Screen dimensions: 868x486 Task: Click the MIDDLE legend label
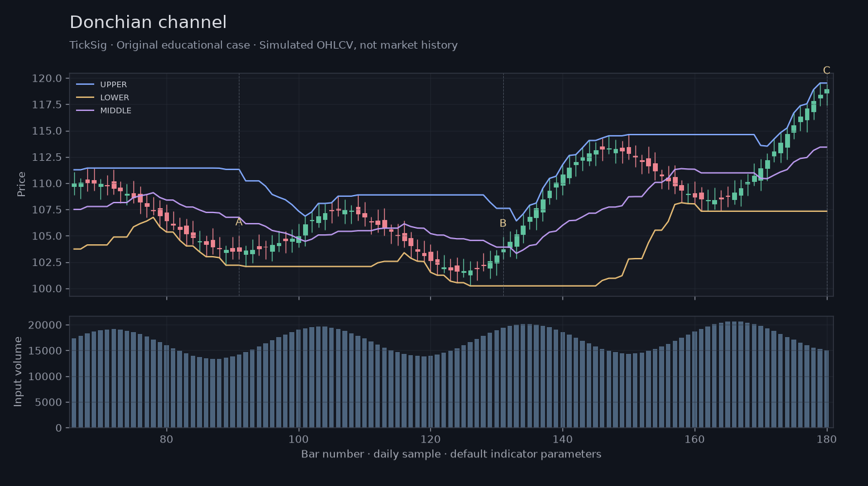pyautogui.click(x=116, y=111)
